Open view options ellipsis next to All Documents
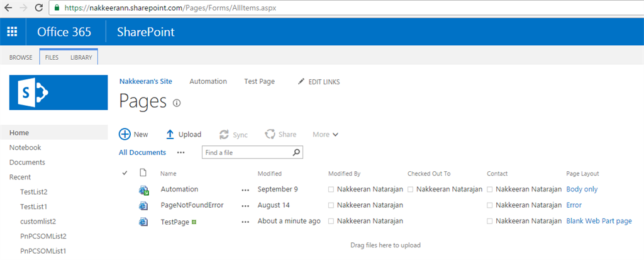Viewport: 644px width, 260px height. pos(181,152)
